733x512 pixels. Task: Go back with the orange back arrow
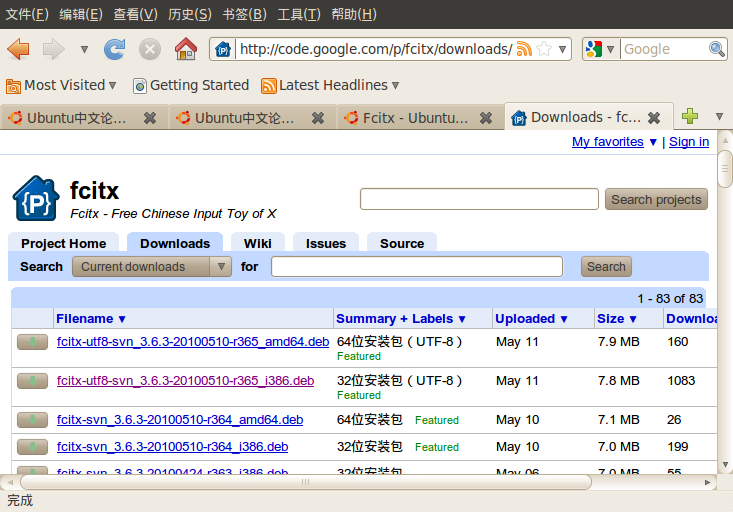pos(19,49)
